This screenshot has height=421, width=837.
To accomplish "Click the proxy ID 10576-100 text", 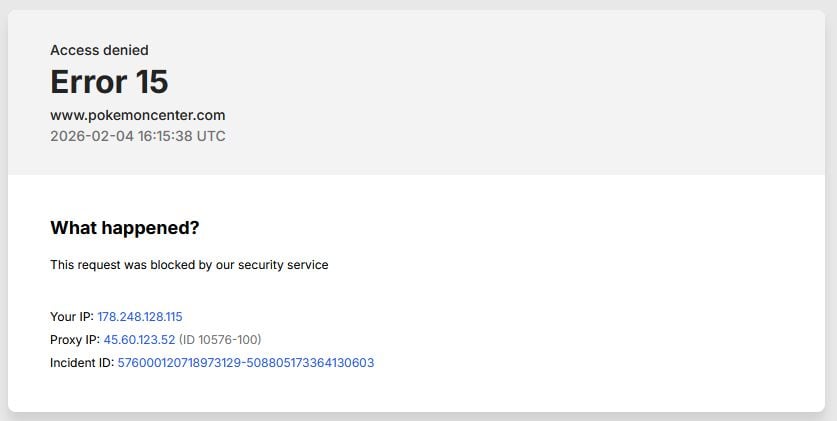I will (x=220, y=339).
